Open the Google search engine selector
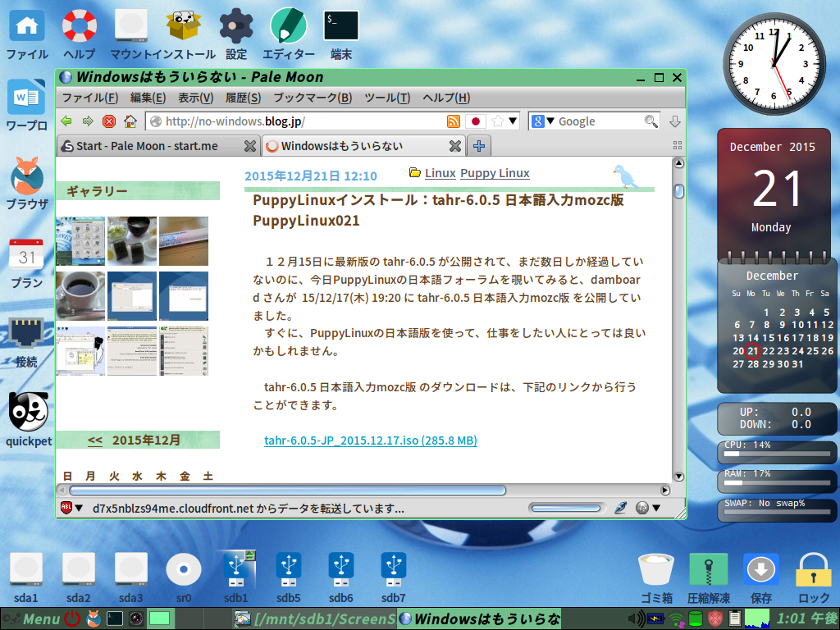The width and height of the screenshot is (840, 630). 543,121
